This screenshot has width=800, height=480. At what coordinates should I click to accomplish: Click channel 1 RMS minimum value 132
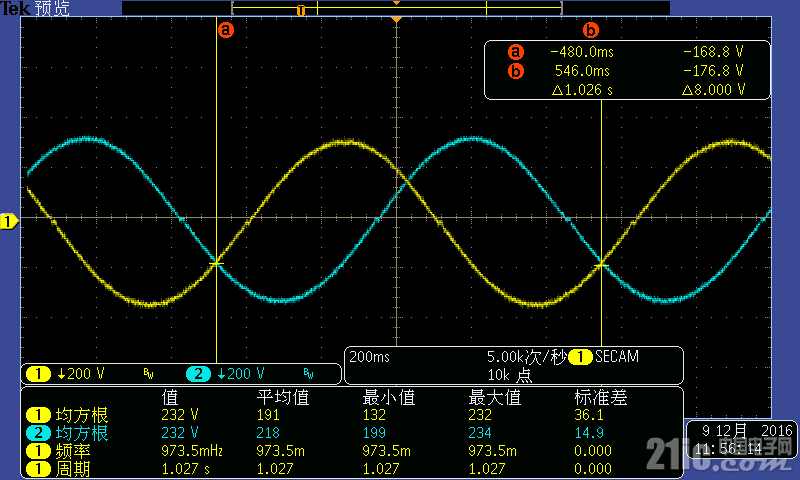[374, 415]
